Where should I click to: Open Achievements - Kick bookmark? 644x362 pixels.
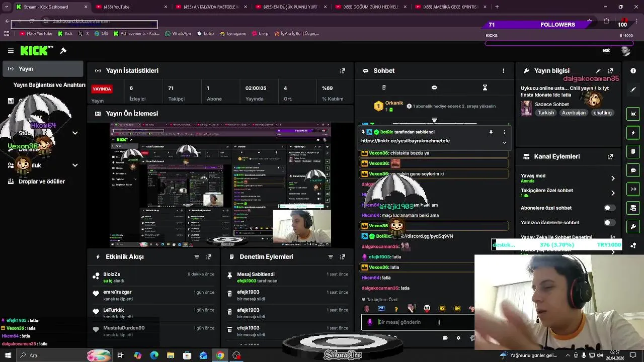pos(136,34)
